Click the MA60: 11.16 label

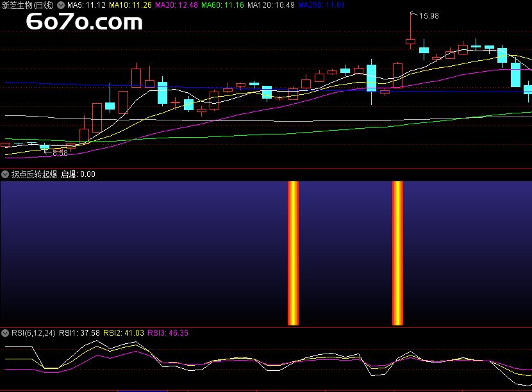222,5
